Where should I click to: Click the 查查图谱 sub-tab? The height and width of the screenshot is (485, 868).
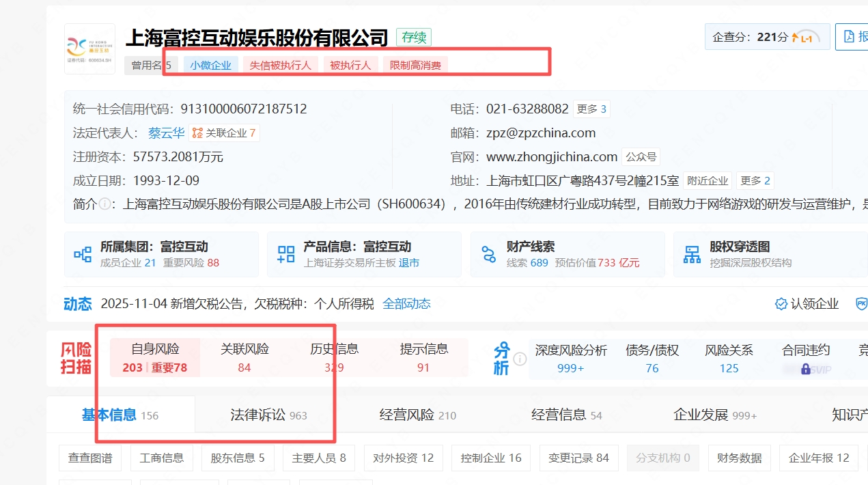pyautogui.click(x=90, y=458)
